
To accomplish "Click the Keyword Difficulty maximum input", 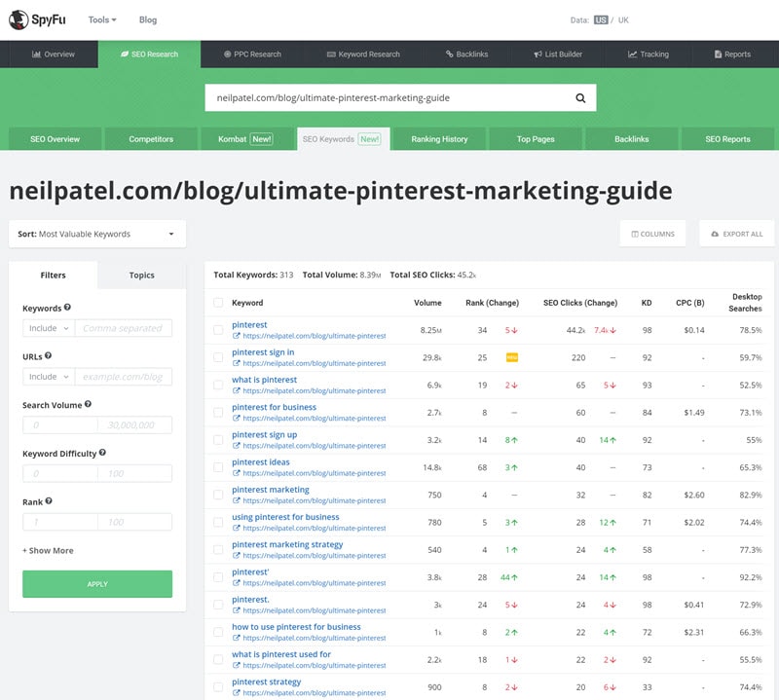I will [x=135, y=473].
